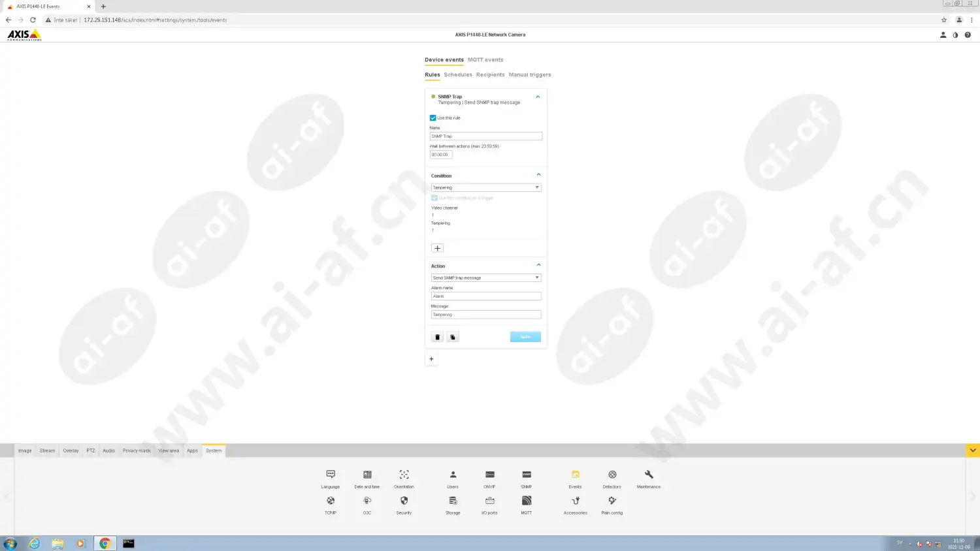Click the 'Wait between actions' time field
Image resolution: width=980 pixels, height=551 pixels.
point(441,155)
